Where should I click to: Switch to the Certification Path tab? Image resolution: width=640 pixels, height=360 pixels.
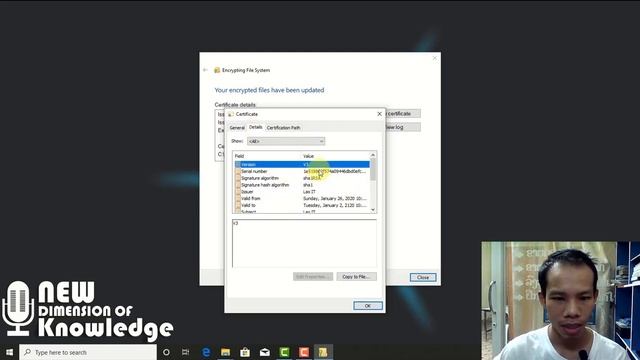coord(283,128)
